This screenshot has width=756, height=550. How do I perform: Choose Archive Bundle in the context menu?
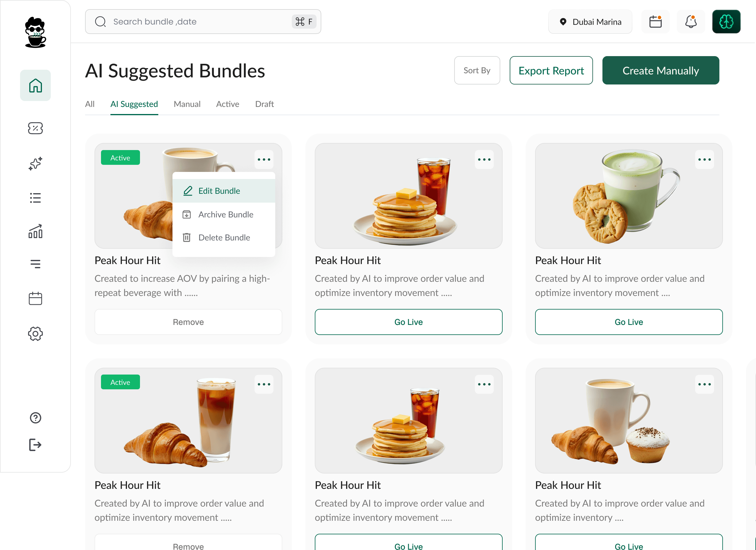tap(226, 214)
